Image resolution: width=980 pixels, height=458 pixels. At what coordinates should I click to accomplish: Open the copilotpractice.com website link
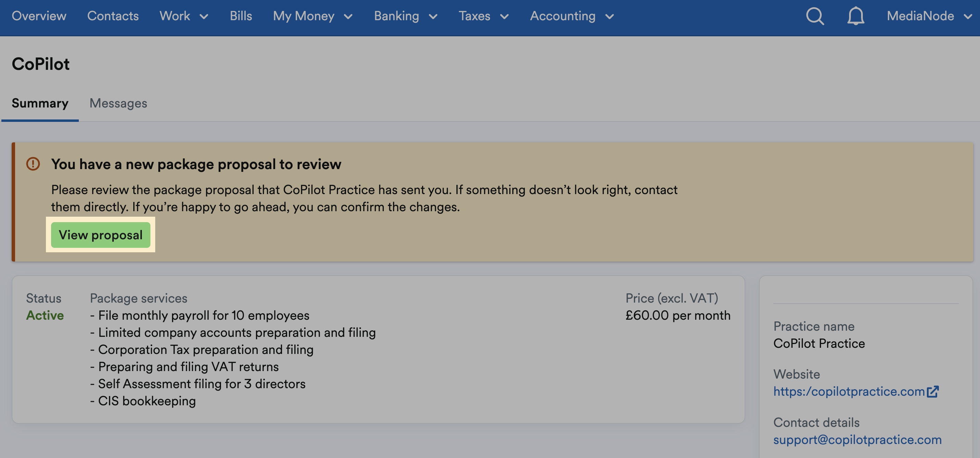coord(849,391)
